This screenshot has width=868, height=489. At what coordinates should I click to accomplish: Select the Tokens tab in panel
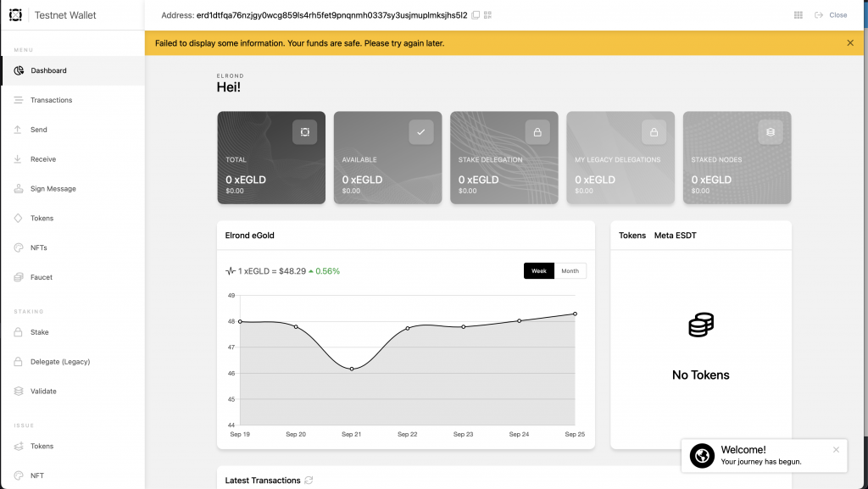coord(632,236)
